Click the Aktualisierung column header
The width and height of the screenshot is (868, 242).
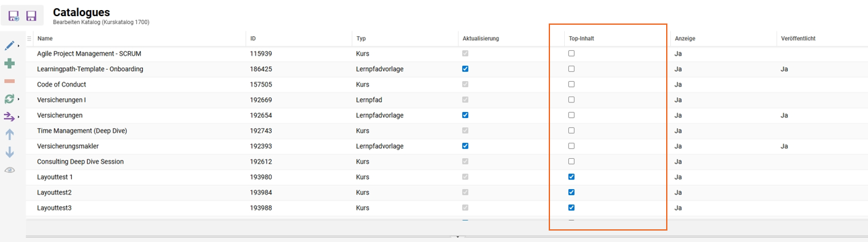coord(480,39)
